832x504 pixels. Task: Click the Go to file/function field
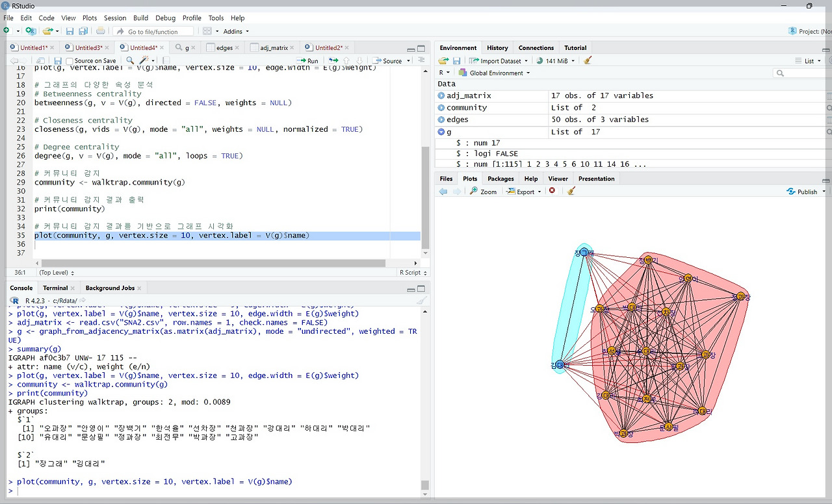pos(153,31)
